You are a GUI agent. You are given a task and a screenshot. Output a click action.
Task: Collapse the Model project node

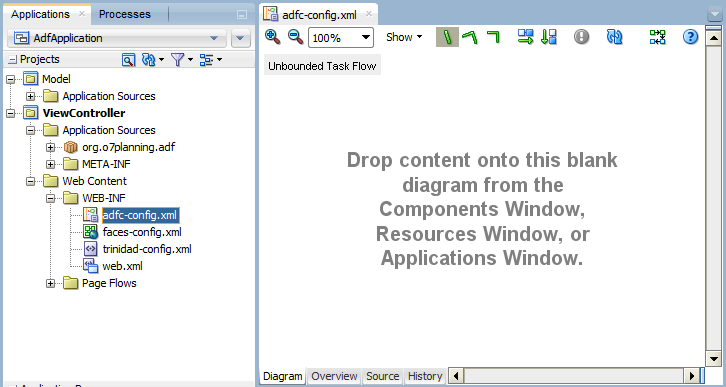[x=10, y=80]
